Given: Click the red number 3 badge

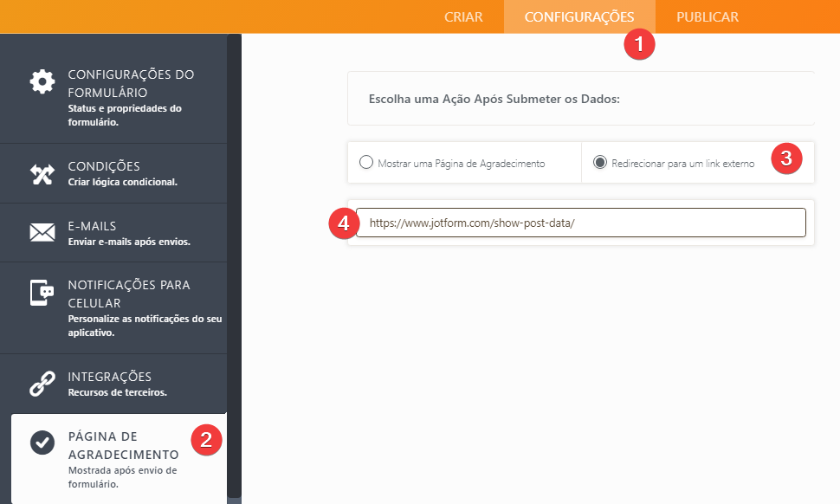Looking at the screenshot, I should 786,159.
